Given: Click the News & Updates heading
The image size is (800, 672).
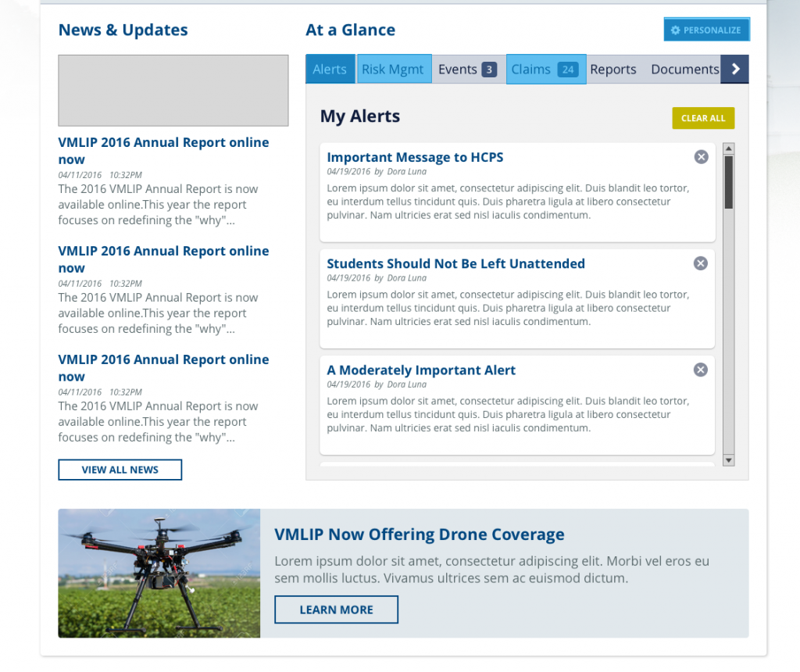Looking at the screenshot, I should click(x=123, y=30).
